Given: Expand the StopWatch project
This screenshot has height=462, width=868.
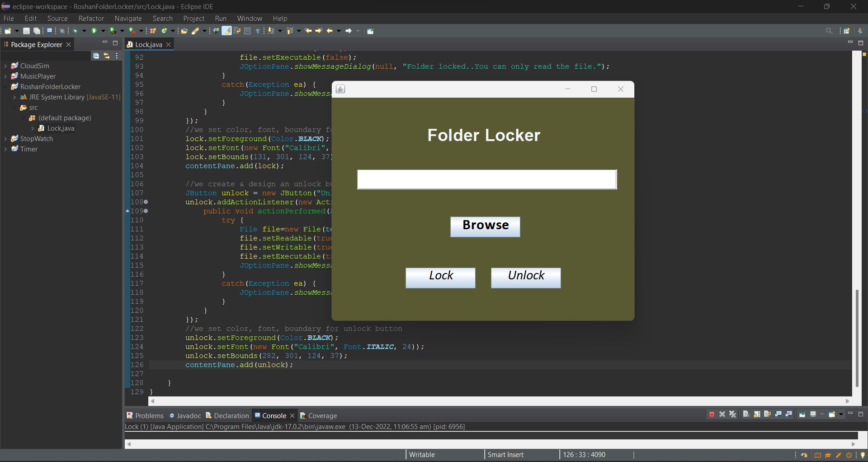Looking at the screenshot, I should [5, 139].
